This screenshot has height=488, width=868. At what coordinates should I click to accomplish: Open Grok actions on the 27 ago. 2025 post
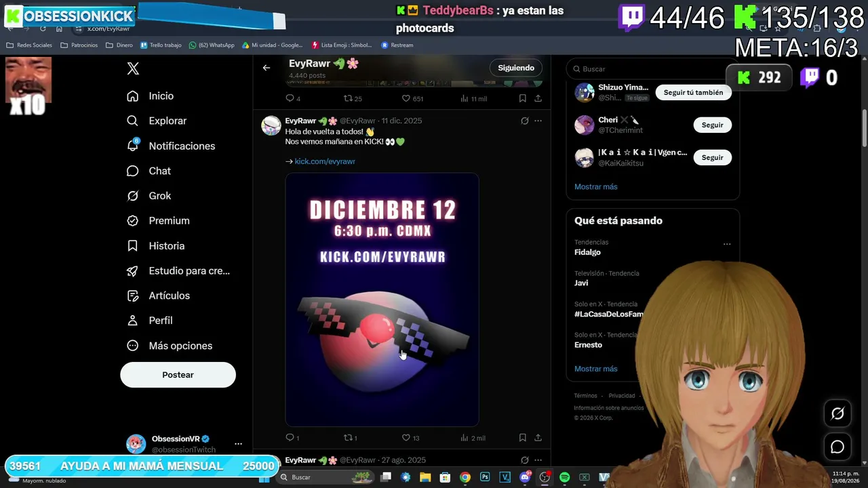(x=524, y=460)
